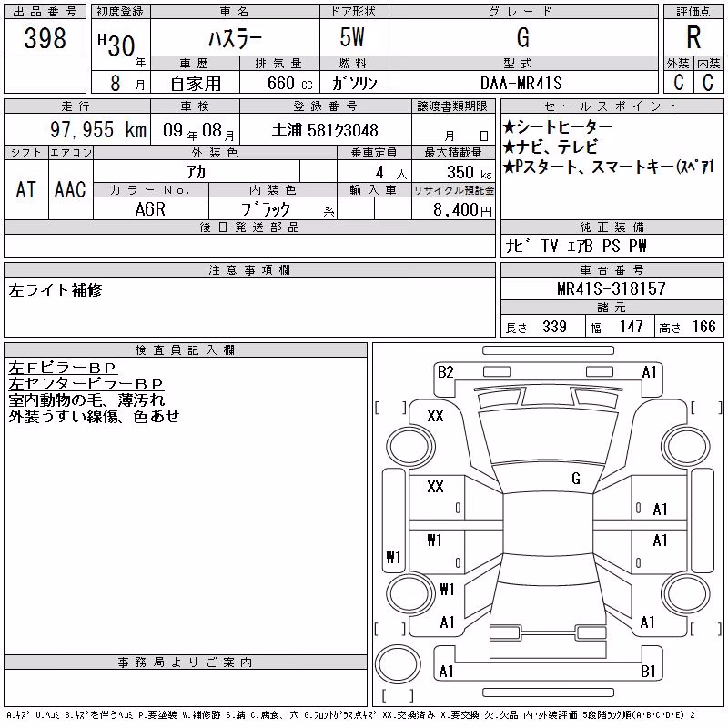Image resolution: width=728 pixels, height=728 pixels.
Task: Click the XX mark on the front fender
Action: pos(435,416)
